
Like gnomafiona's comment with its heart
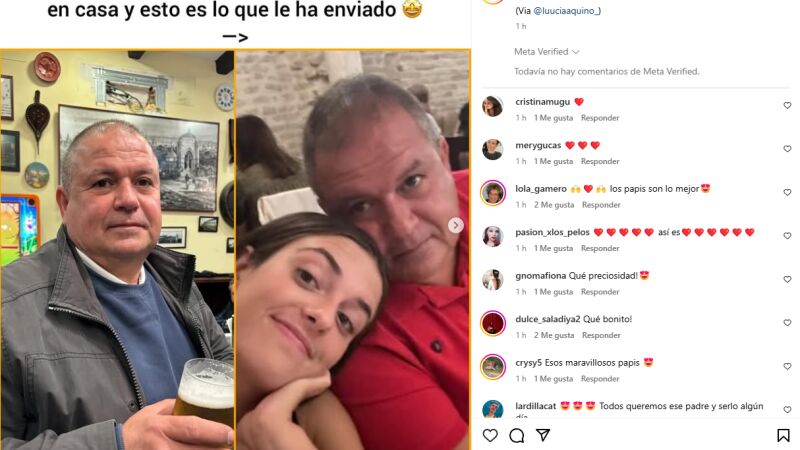[x=787, y=280]
